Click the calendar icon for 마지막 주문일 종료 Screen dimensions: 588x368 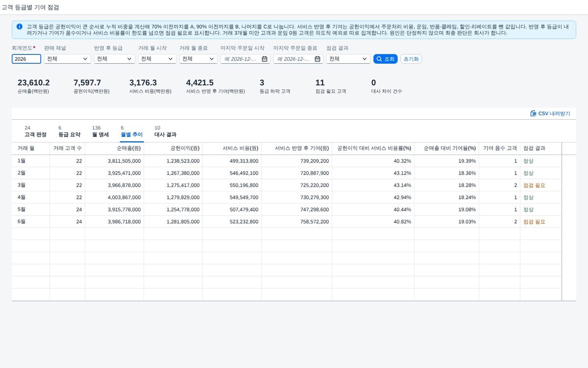(x=318, y=59)
